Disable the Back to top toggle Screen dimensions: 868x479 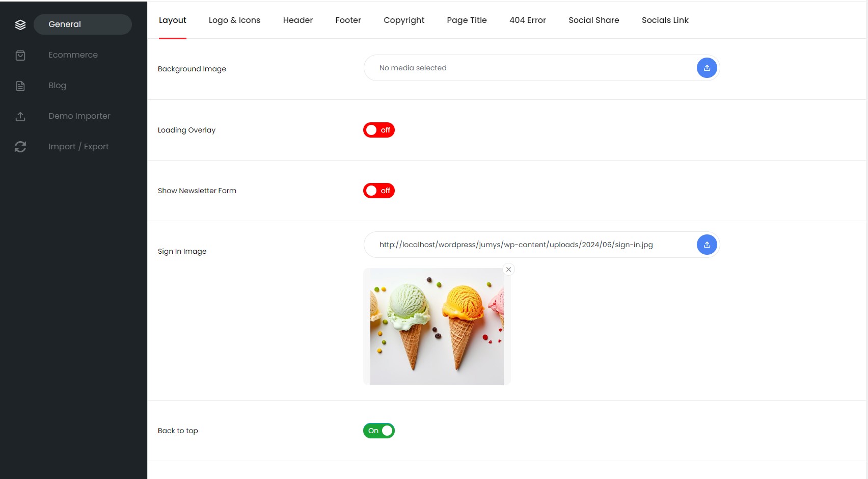(379, 431)
